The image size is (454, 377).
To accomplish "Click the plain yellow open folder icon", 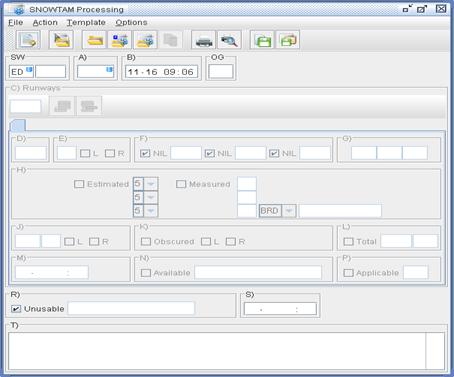I will click(95, 40).
